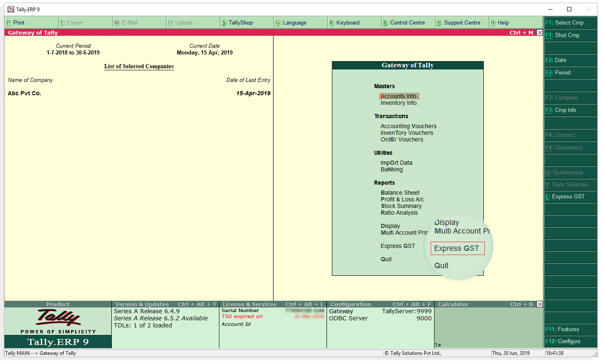Click the status bar date Thu, 20 Jun, 2019

pyautogui.click(x=511, y=353)
